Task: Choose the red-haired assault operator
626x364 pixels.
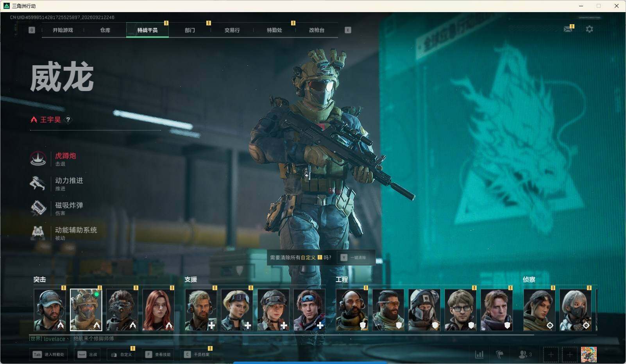Action: pos(158,310)
